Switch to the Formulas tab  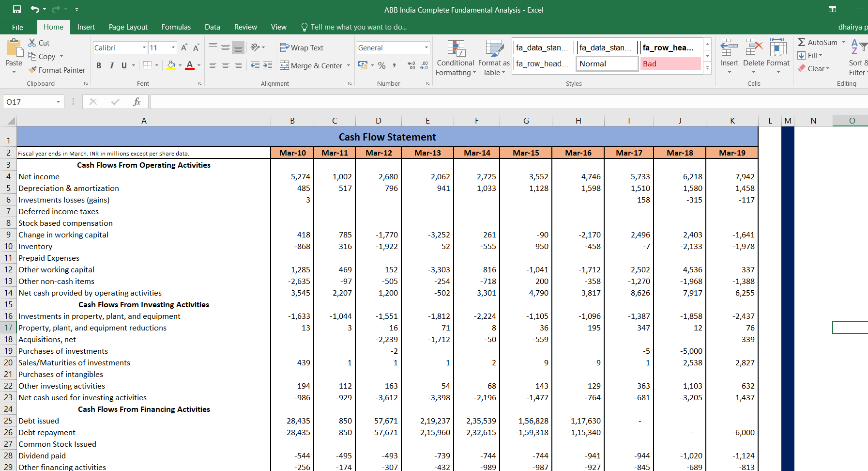click(176, 27)
